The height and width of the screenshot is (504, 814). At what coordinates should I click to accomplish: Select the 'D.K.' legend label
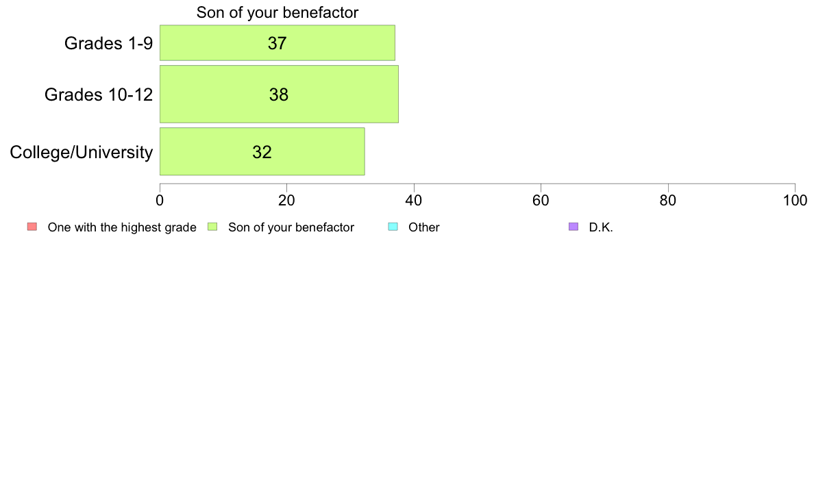point(601,227)
